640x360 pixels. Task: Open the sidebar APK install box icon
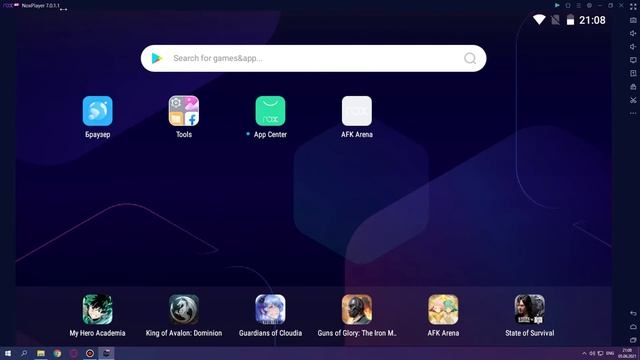click(x=633, y=87)
